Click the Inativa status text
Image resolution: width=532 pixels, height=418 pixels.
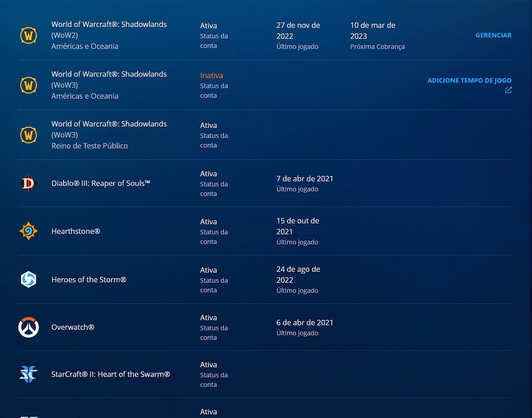211,75
